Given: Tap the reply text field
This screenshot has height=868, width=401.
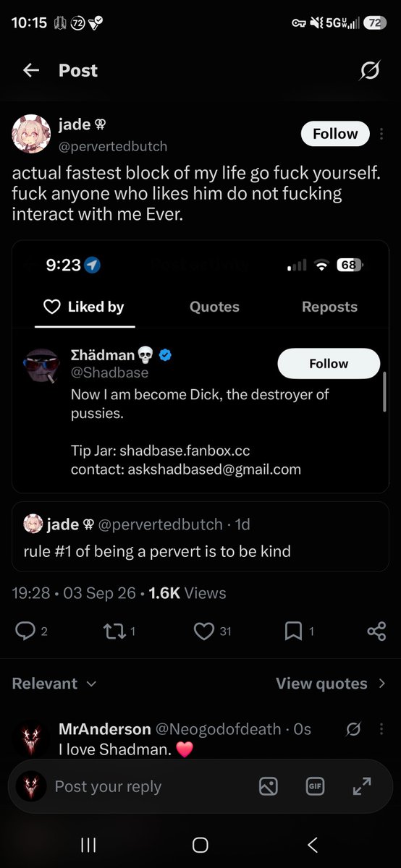Looking at the screenshot, I should point(145,786).
